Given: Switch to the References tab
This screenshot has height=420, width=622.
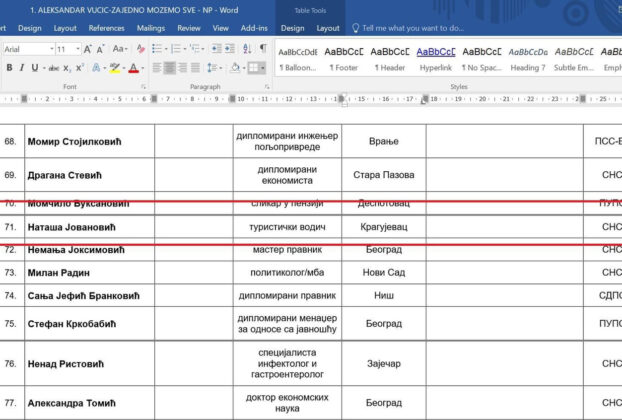Looking at the screenshot, I should click(106, 28).
